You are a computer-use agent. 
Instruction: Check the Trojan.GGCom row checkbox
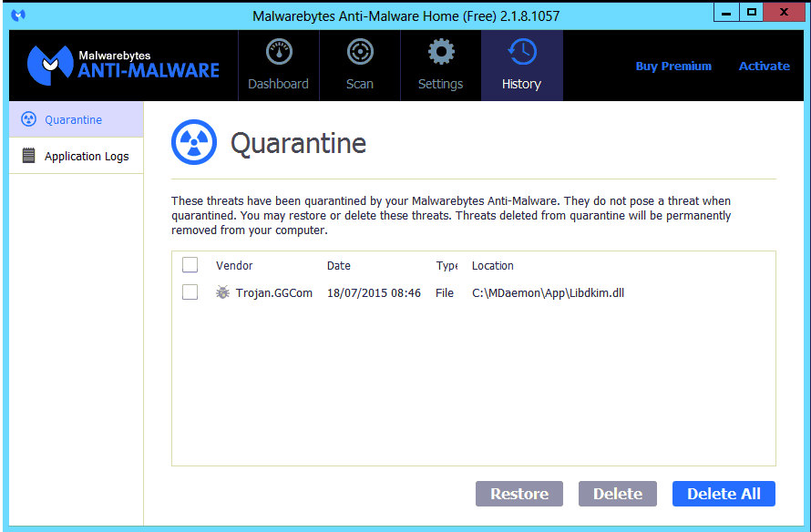tap(190, 292)
